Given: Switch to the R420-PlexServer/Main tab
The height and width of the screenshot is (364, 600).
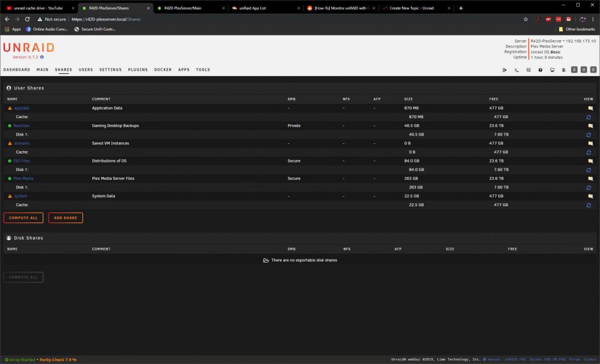Looking at the screenshot, I should pyautogui.click(x=191, y=8).
